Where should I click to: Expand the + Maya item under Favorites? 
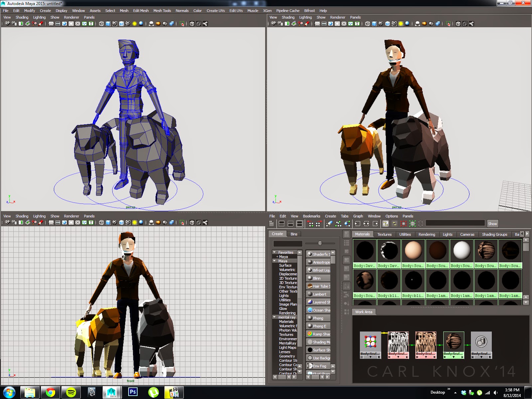point(277,257)
